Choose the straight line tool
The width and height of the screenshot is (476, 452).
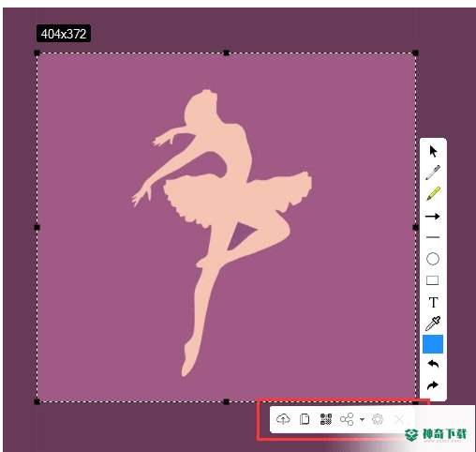coord(433,237)
